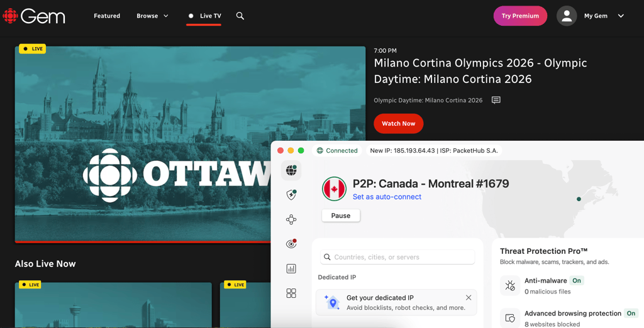Open the Dark Web Monitor target icon
The image size is (644, 328).
coord(291,244)
